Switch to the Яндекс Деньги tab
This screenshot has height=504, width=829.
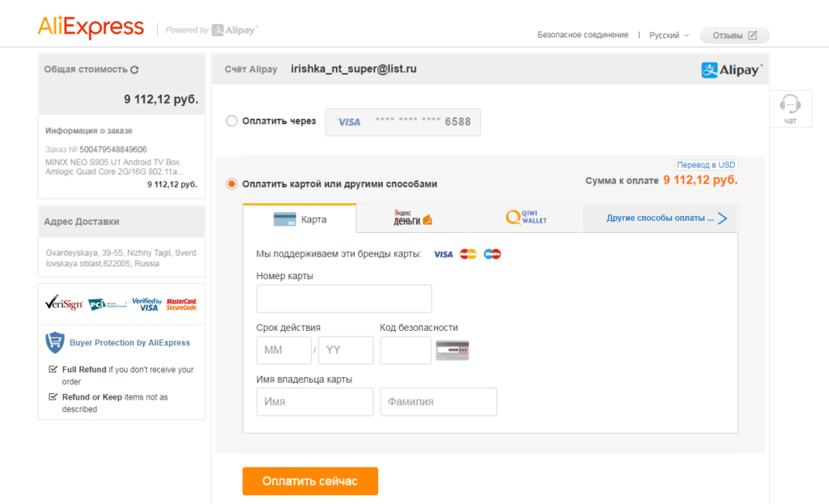click(413, 218)
